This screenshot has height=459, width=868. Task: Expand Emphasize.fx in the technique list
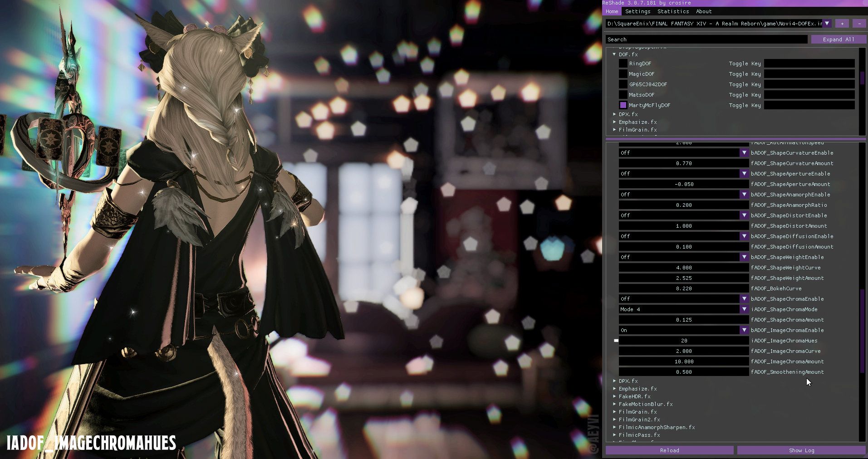click(614, 122)
